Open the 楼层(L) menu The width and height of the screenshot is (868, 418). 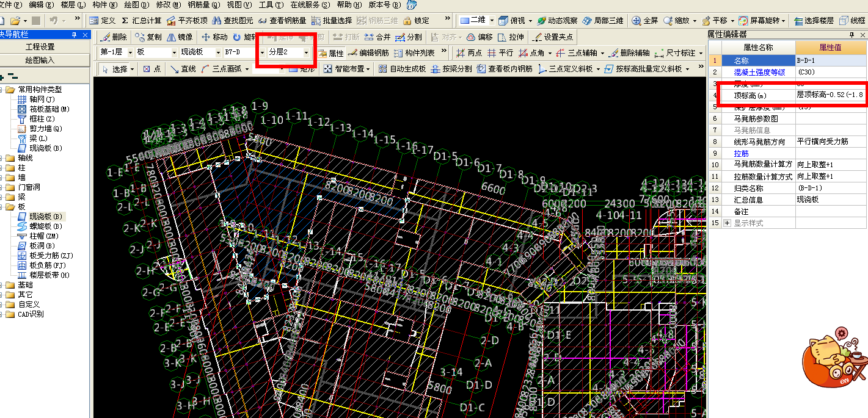(x=73, y=5)
